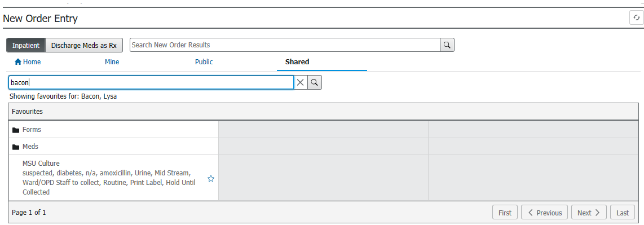The width and height of the screenshot is (644, 225).
Task: Click the refresh icon beside New Order Entry
Action: [636, 17]
